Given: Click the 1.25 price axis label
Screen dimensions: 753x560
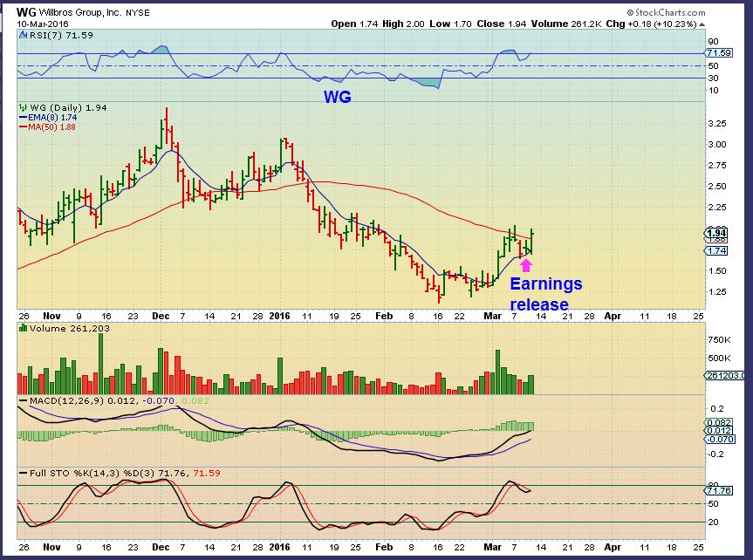Looking at the screenshot, I should 717,291.
